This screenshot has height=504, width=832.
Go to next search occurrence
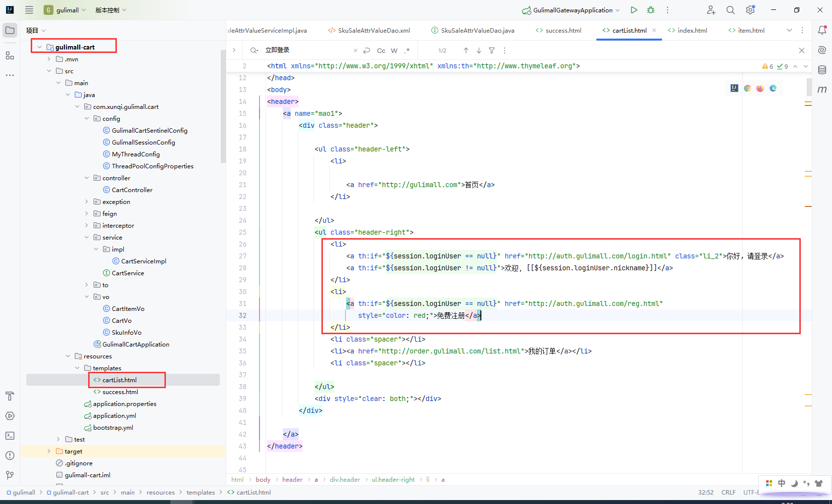point(479,50)
